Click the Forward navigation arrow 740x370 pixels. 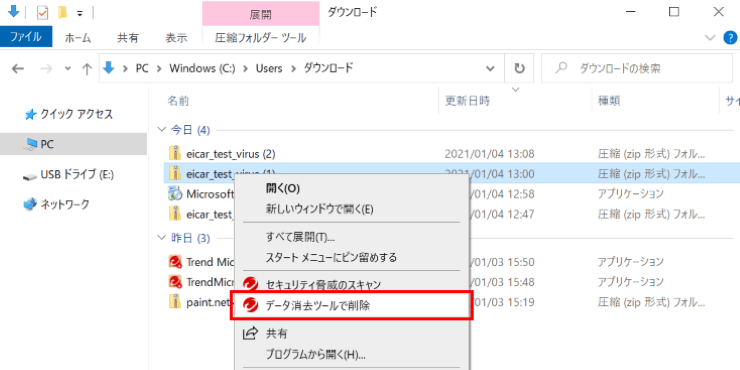point(46,69)
